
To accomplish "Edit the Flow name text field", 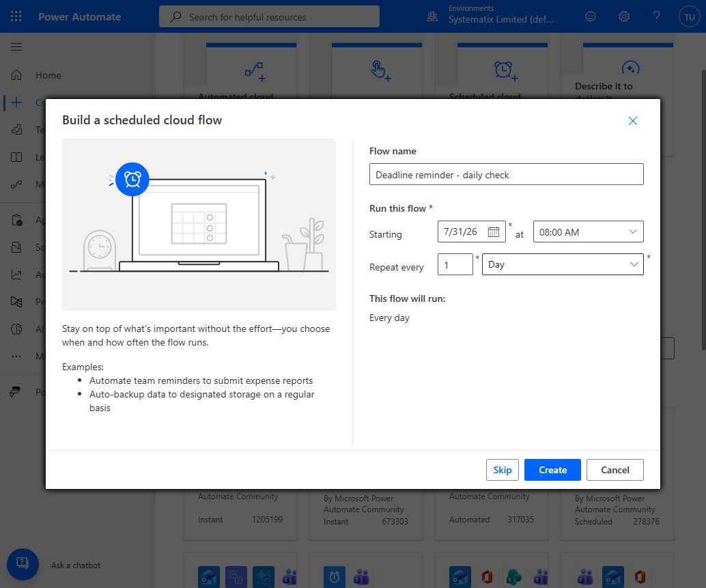I will click(x=506, y=174).
